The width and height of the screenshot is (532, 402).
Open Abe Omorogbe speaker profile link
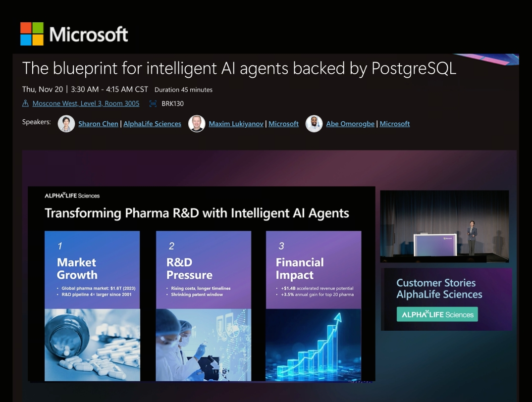click(x=350, y=124)
